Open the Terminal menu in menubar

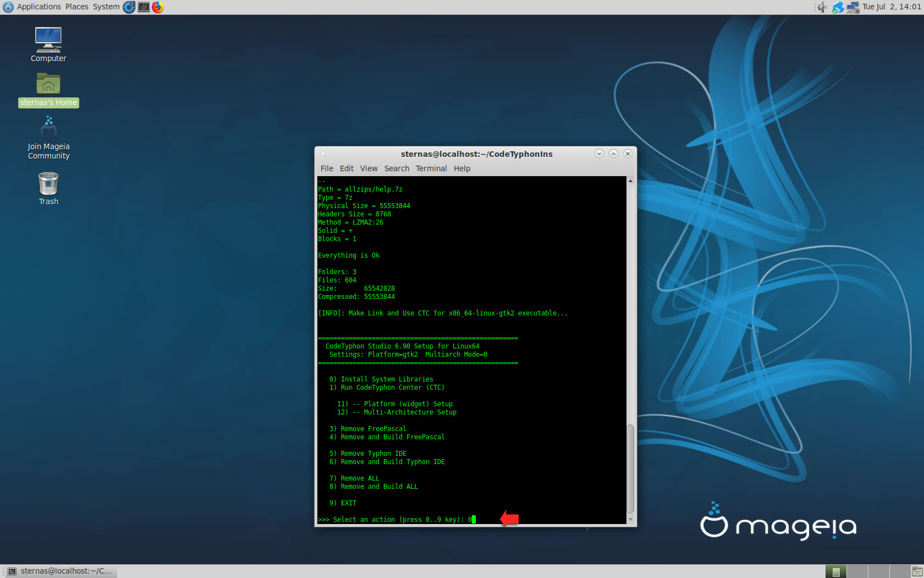431,168
